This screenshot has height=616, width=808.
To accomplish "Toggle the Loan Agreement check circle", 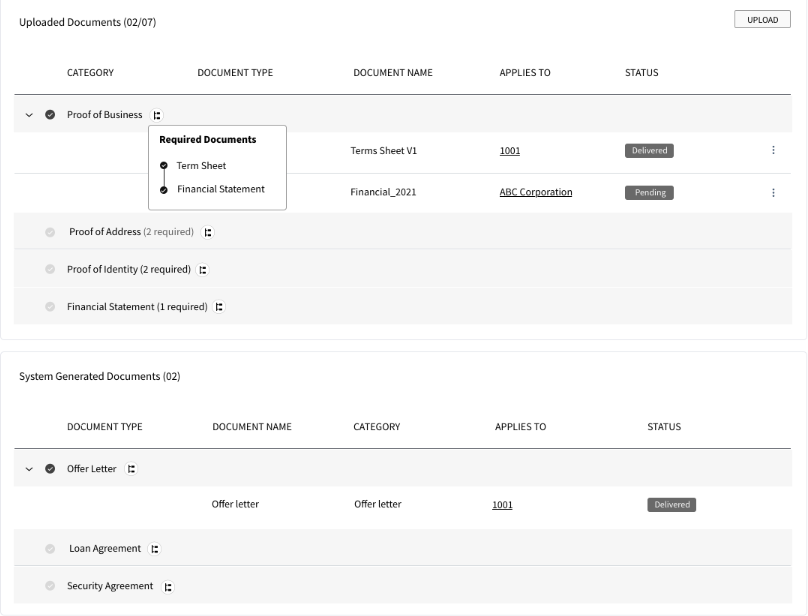I will coord(50,548).
